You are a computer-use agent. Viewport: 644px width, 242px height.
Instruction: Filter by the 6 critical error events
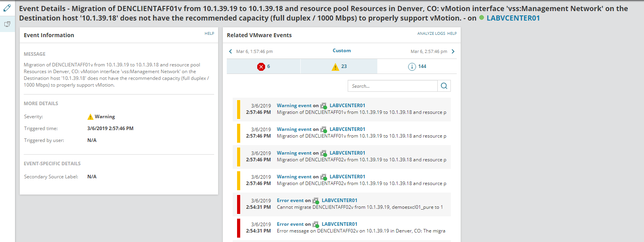(x=264, y=66)
